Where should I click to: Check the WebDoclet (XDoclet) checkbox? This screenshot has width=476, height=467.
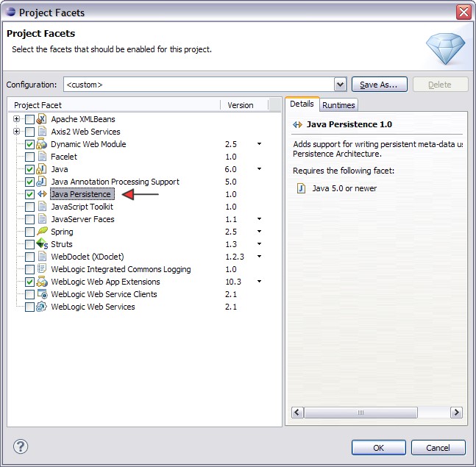(x=29, y=257)
